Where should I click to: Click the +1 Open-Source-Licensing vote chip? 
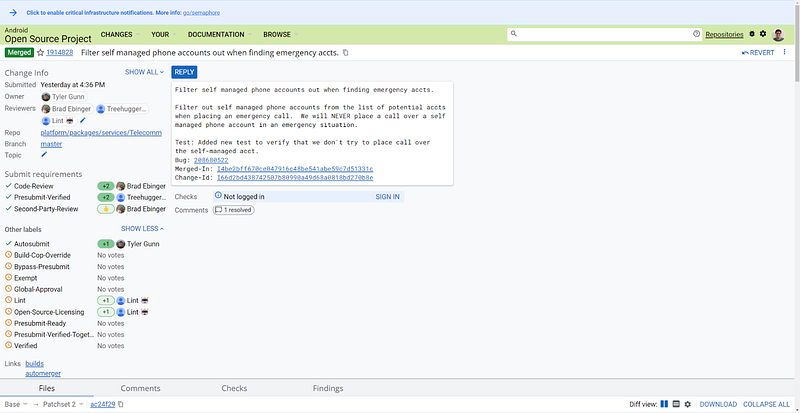[x=106, y=312]
